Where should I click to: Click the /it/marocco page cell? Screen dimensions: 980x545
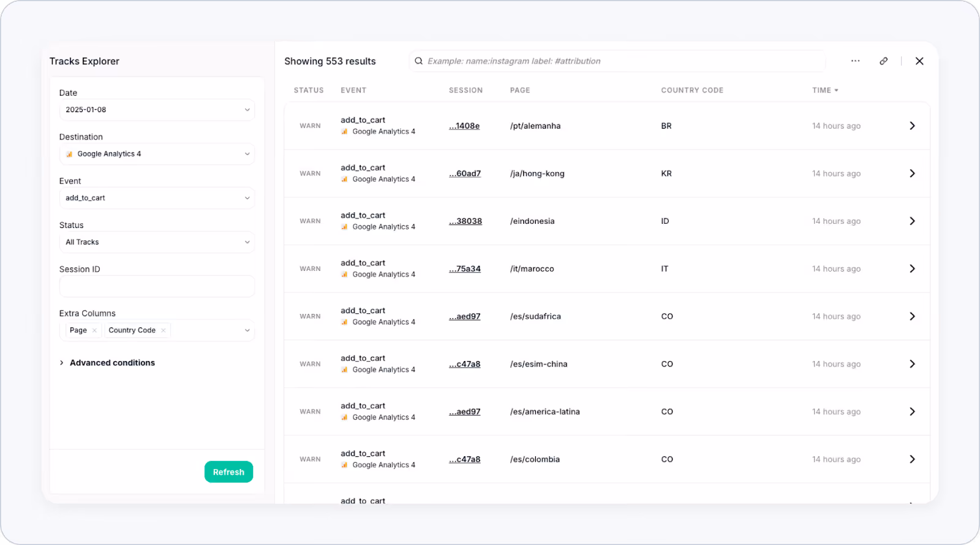(x=532, y=269)
